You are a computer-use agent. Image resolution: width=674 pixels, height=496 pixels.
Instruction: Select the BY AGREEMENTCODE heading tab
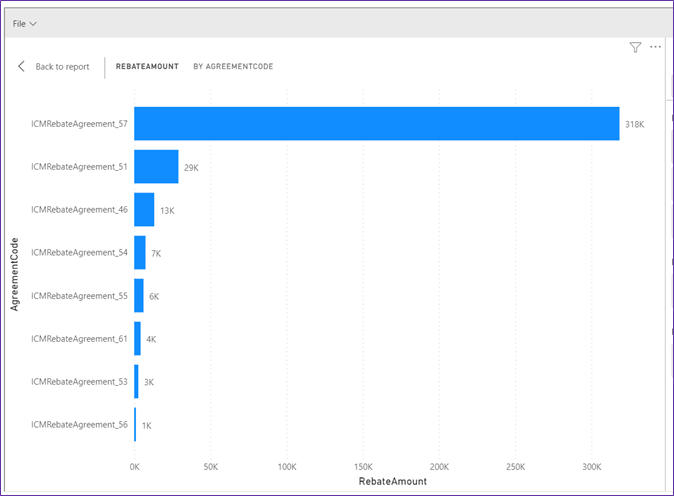click(x=233, y=67)
